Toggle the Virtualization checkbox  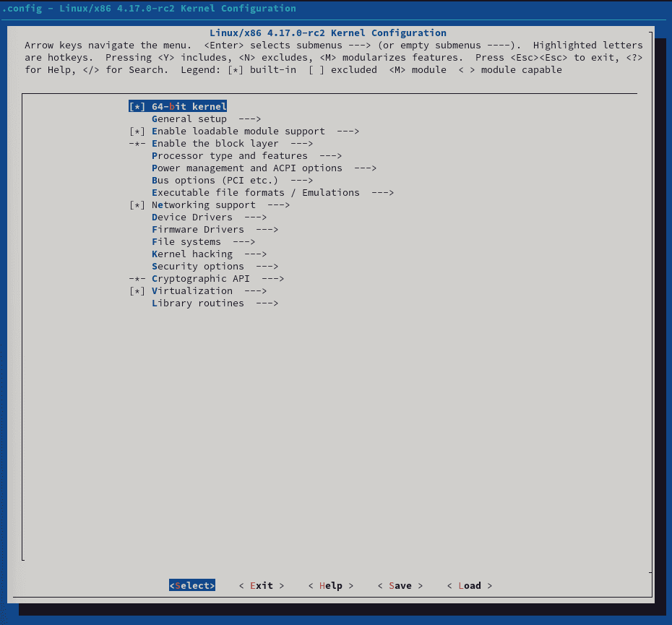(x=137, y=291)
